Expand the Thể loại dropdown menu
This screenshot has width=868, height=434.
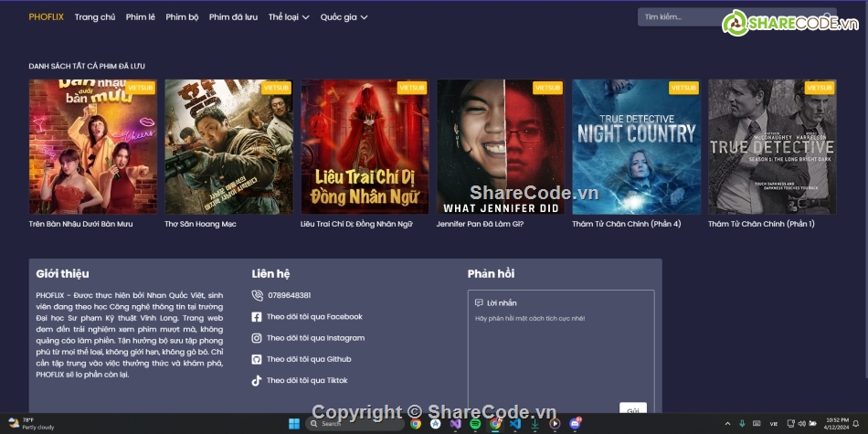[x=289, y=17]
